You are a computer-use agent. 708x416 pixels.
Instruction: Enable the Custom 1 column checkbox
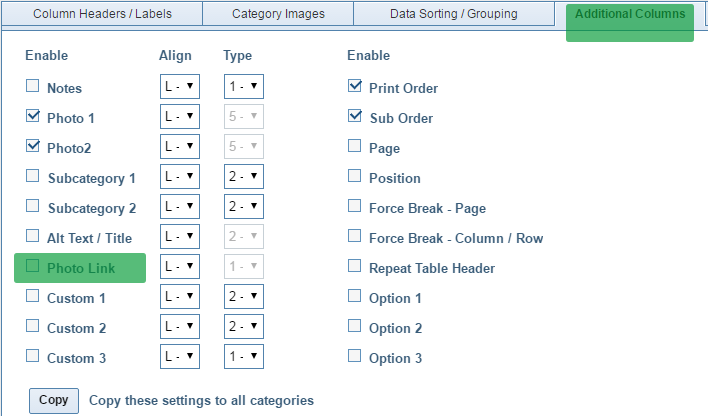point(32,297)
